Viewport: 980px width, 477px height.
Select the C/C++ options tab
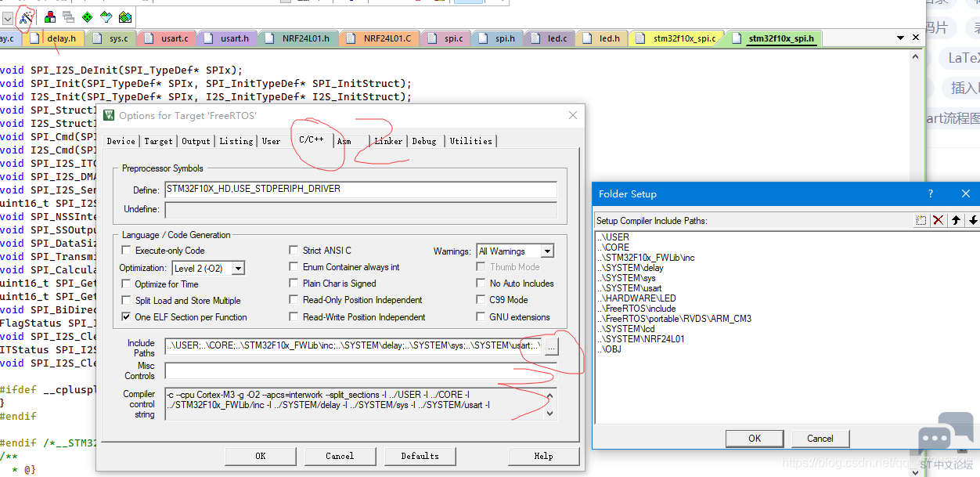(312, 139)
